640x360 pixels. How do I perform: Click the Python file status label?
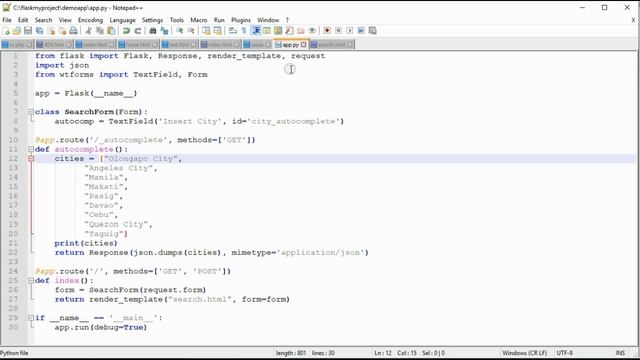click(x=14, y=353)
